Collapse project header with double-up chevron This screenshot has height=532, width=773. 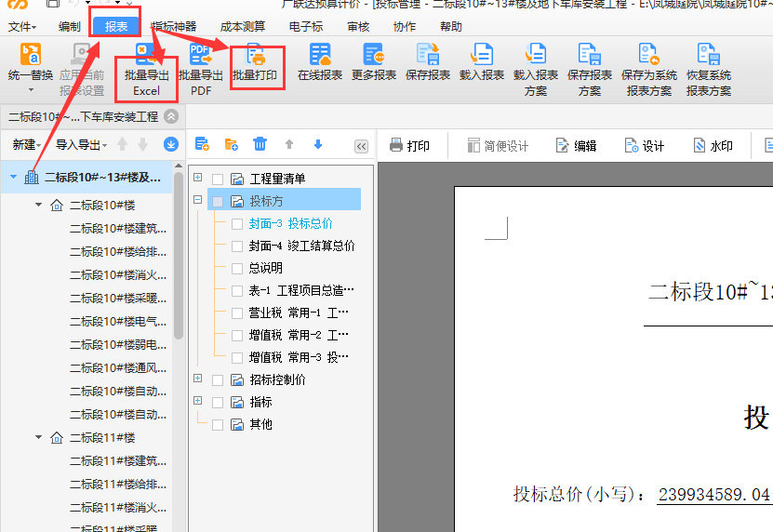point(171,117)
